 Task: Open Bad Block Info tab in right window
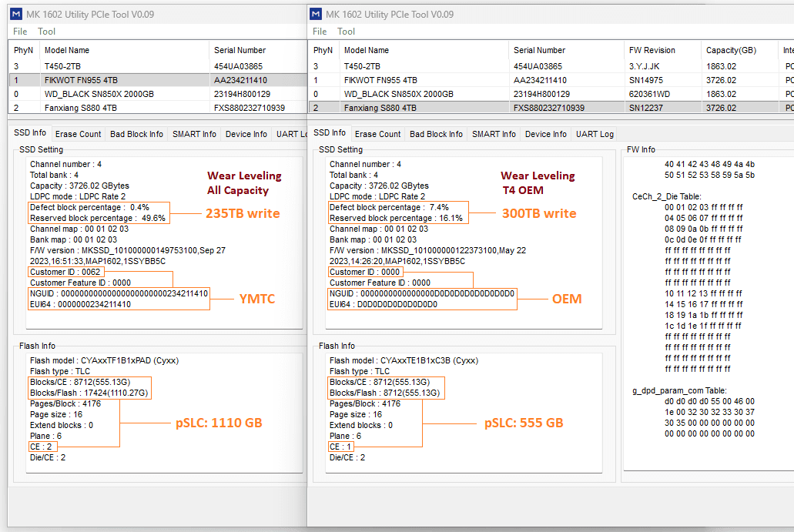[x=437, y=134]
